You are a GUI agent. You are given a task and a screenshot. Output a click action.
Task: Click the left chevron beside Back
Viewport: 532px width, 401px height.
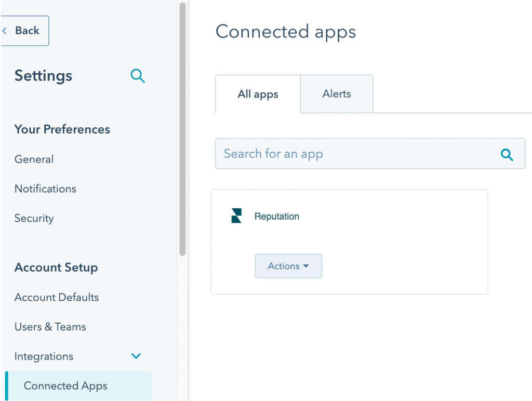[x=5, y=31]
